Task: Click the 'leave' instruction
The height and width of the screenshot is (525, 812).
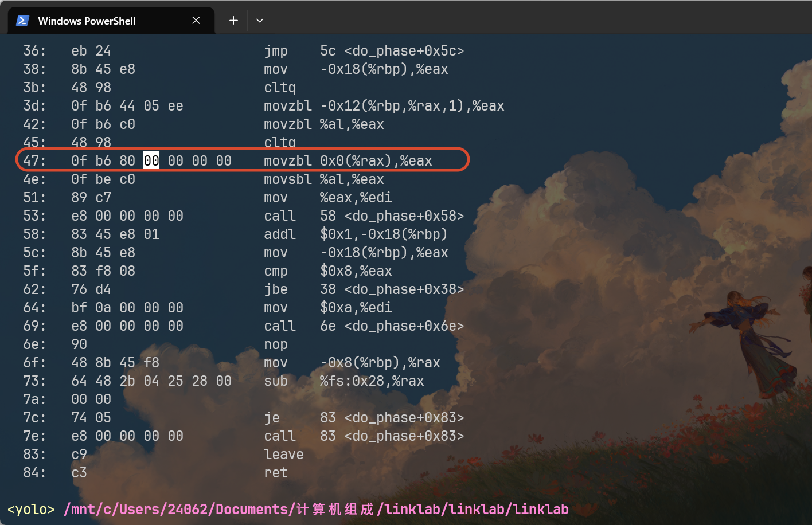Action: [x=284, y=455]
